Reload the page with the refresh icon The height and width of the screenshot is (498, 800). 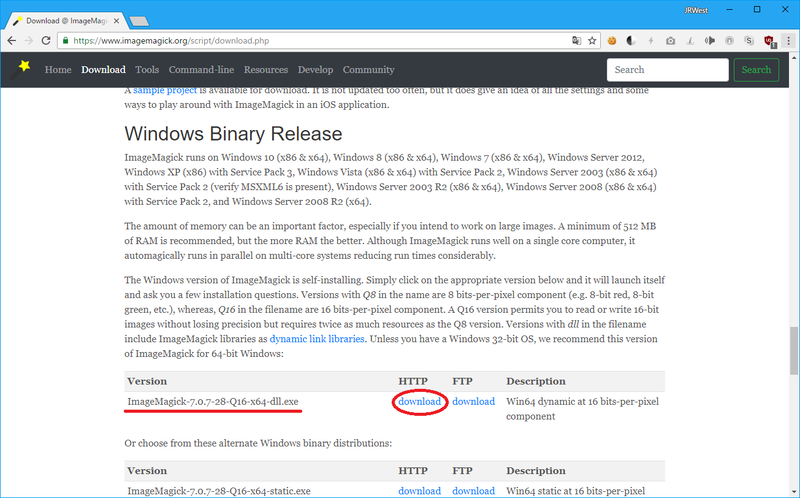(46, 41)
